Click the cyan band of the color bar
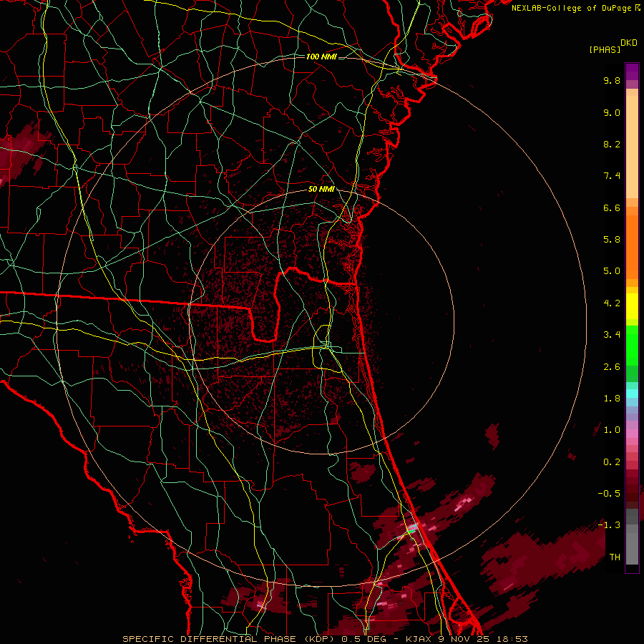This screenshot has height=644, width=644. click(x=632, y=394)
